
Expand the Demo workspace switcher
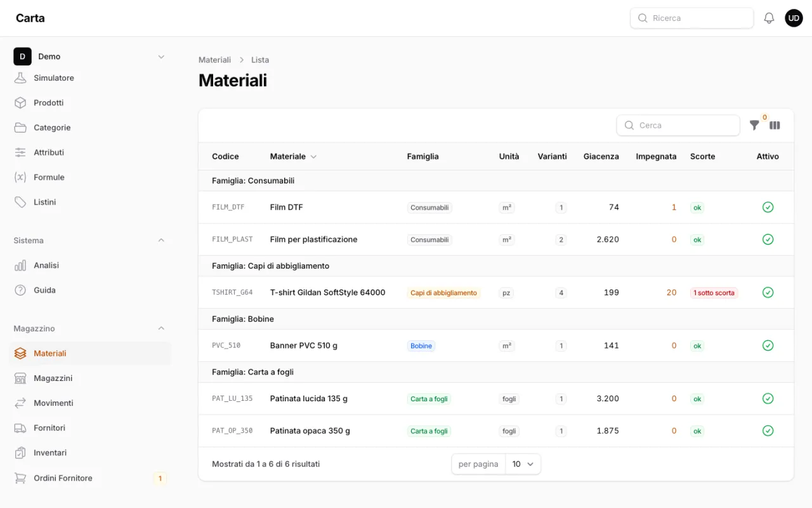click(x=90, y=57)
